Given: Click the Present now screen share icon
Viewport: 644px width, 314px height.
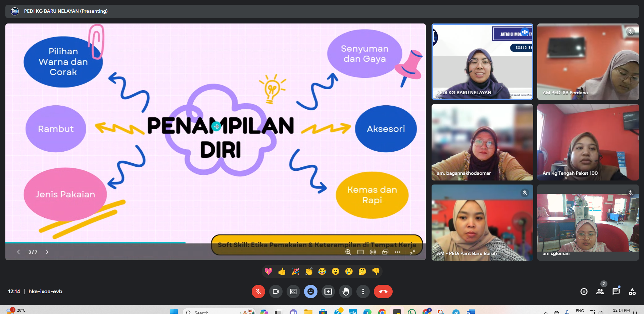Looking at the screenshot, I should tap(328, 292).
